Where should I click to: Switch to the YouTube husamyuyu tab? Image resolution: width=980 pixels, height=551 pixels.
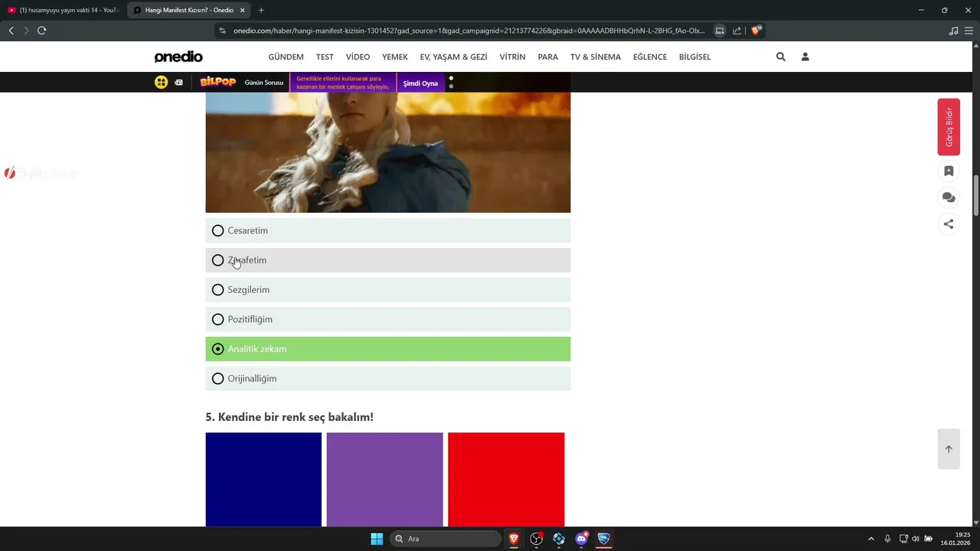coord(63,10)
